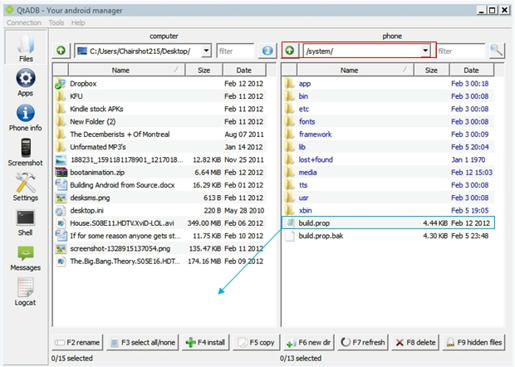515x367 pixels.
Task: Select the build.prop.bak file icon
Action: pos(290,236)
